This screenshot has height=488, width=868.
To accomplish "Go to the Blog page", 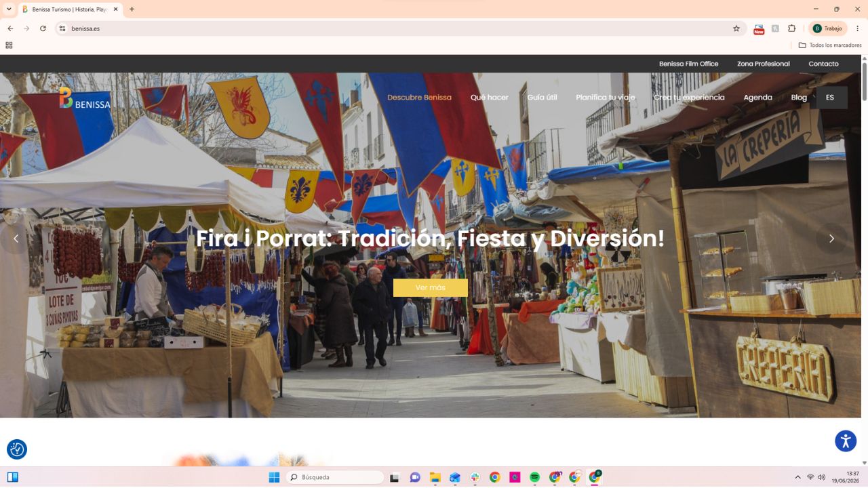I will [799, 98].
